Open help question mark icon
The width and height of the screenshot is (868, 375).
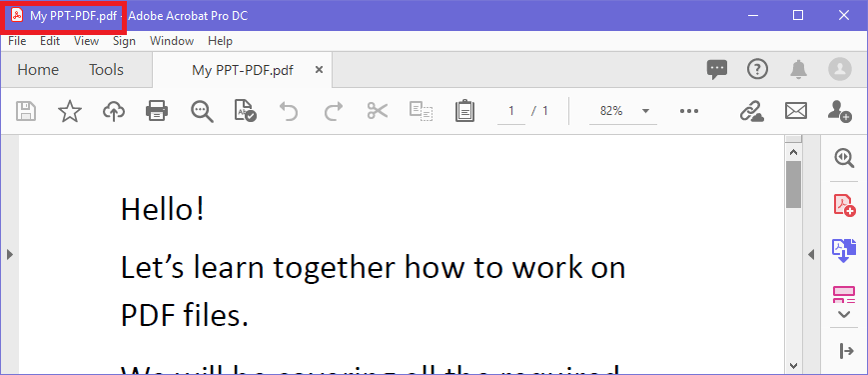point(758,69)
